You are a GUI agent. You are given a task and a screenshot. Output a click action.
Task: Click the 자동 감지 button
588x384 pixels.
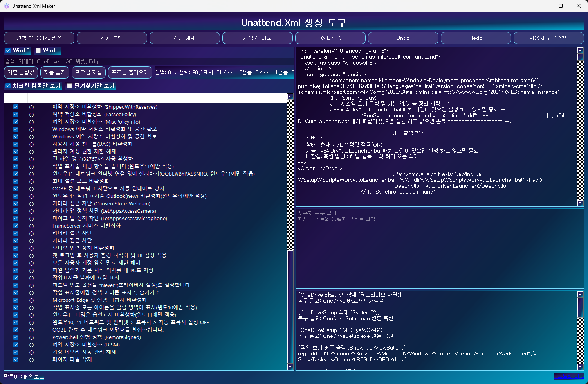tap(55, 72)
